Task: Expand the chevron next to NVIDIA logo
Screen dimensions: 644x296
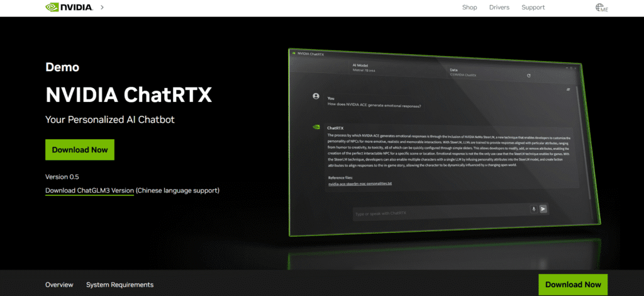Action: tap(102, 8)
